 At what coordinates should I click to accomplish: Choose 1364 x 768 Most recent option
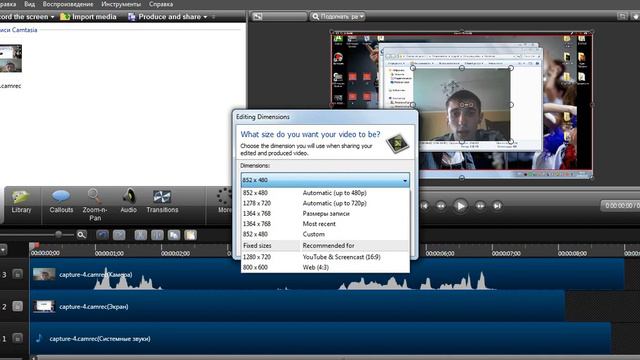pyautogui.click(x=325, y=224)
